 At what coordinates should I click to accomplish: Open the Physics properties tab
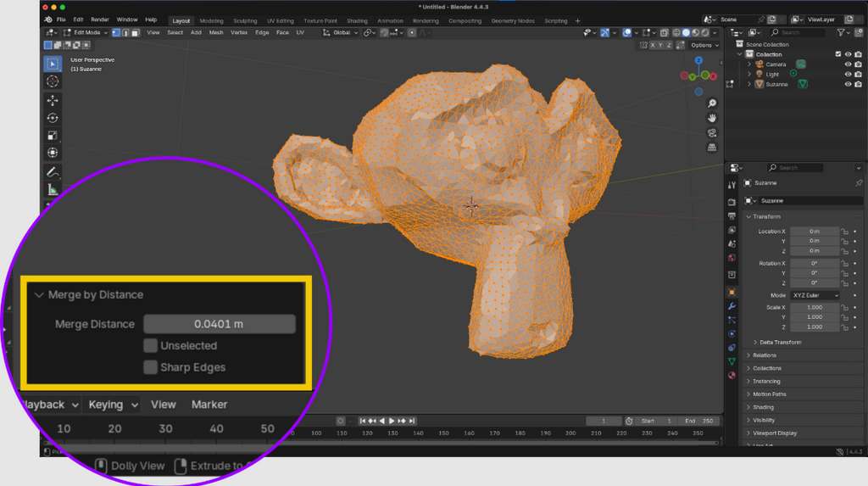[x=732, y=333]
